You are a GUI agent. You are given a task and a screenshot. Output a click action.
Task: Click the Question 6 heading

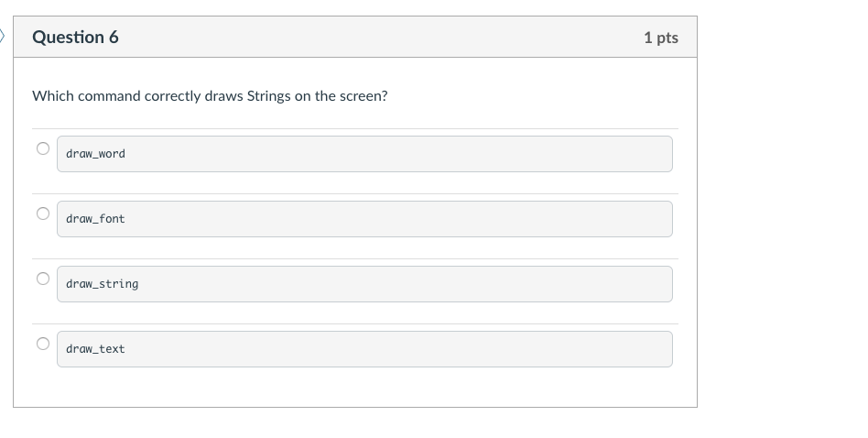point(75,38)
